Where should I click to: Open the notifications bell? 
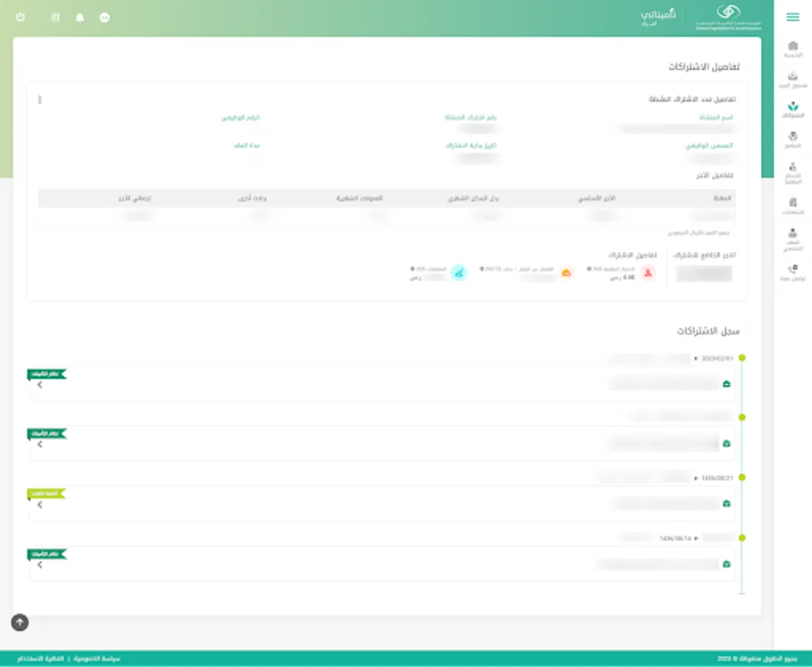(80, 18)
